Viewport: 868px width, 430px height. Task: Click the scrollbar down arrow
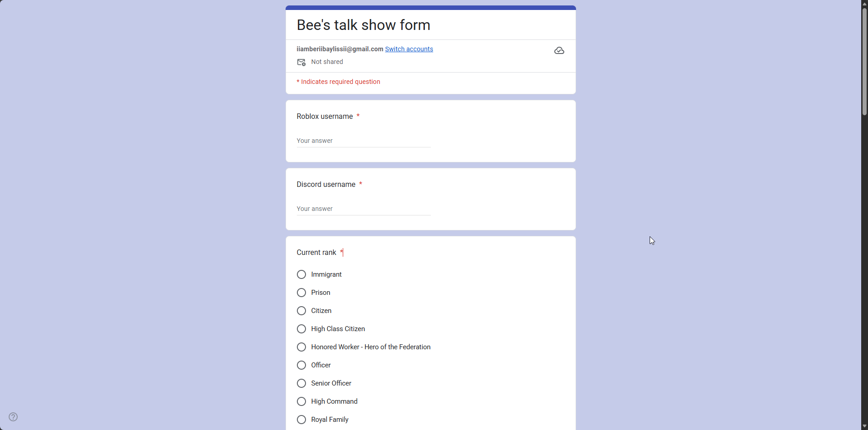(x=864, y=426)
